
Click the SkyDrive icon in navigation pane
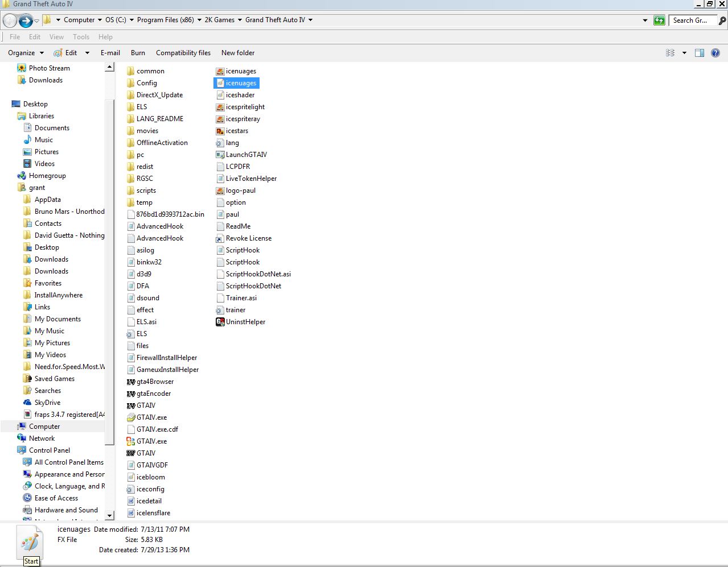[27, 403]
